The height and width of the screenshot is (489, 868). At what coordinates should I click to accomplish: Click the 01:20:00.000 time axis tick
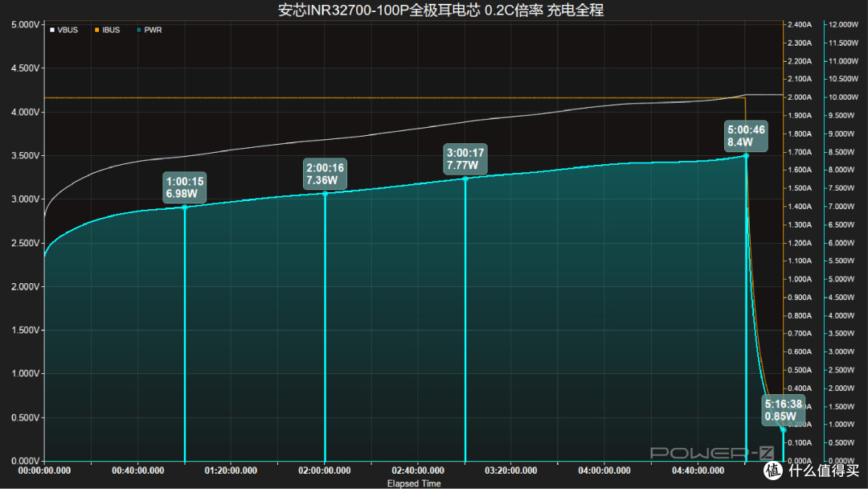pos(231,471)
